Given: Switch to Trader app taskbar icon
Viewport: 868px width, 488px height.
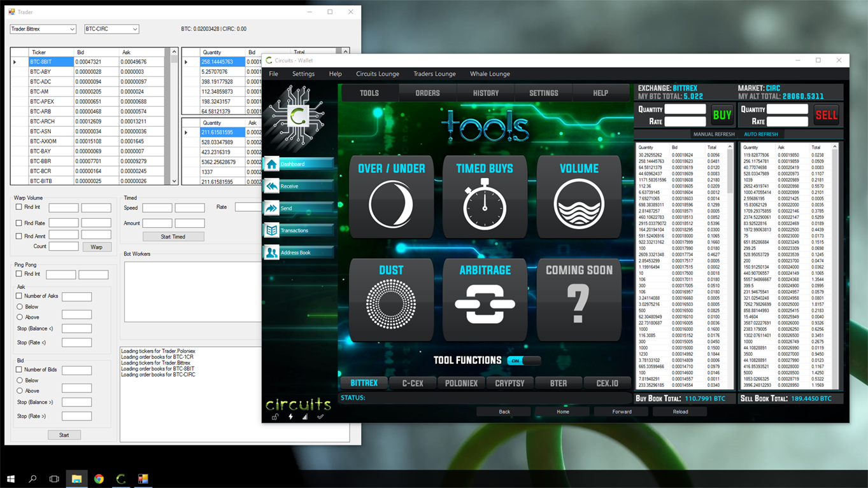Looking at the screenshot, I should [x=143, y=478].
